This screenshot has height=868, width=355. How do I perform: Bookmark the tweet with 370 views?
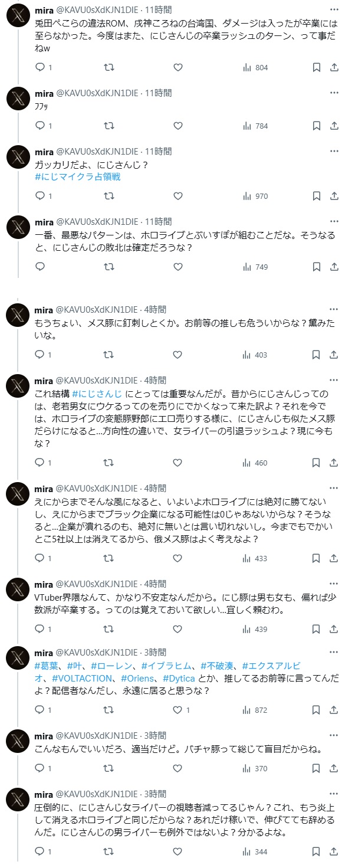tap(317, 768)
